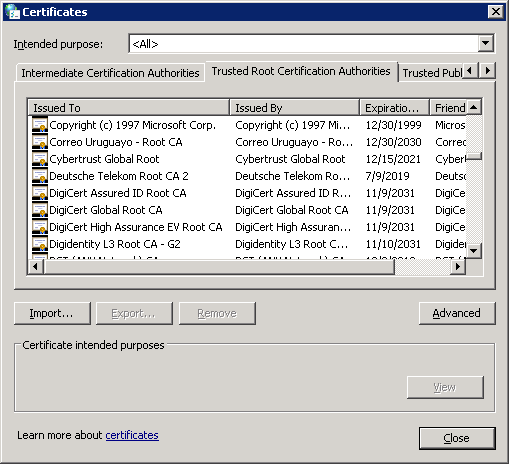Screen dimensions: 509x464
Task: Click the expiration date 7/9/2019
Action: click(x=387, y=176)
